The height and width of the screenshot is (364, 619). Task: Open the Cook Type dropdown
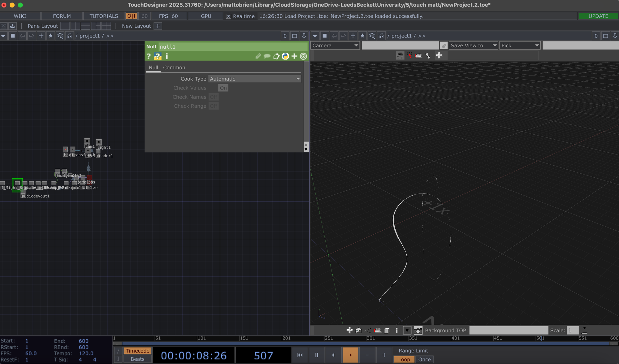tap(254, 79)
